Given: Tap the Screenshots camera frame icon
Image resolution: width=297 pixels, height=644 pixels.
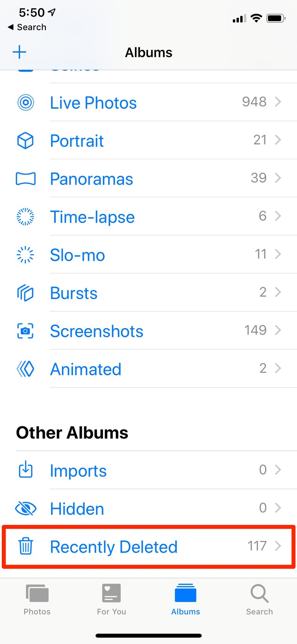Looking at the screenshot, I should tap(26, 331).
